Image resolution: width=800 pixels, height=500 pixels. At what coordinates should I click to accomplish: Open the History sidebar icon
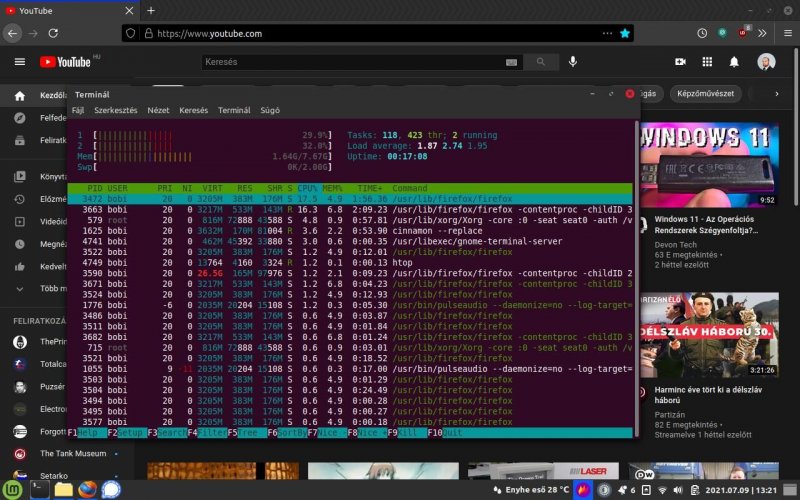point(20,199)
